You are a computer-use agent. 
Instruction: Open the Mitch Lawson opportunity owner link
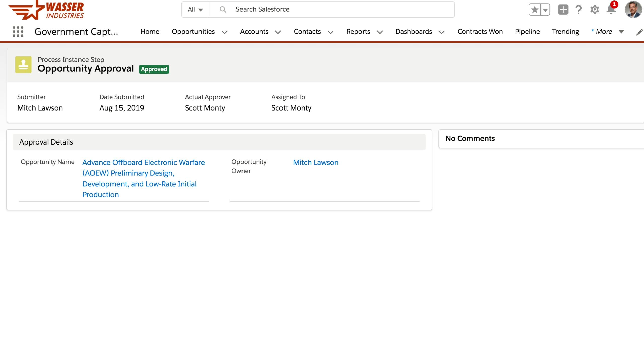coord(316,162)
